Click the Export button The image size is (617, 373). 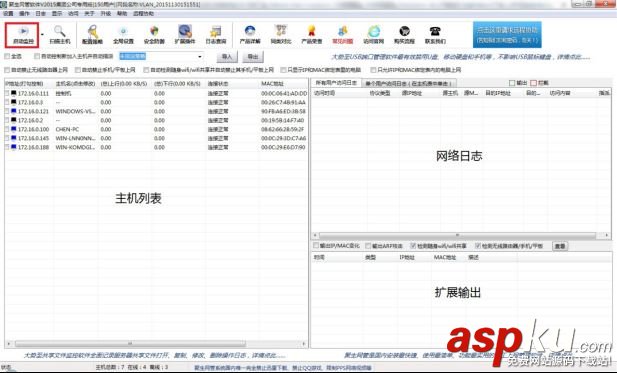[x=253, y=57]
